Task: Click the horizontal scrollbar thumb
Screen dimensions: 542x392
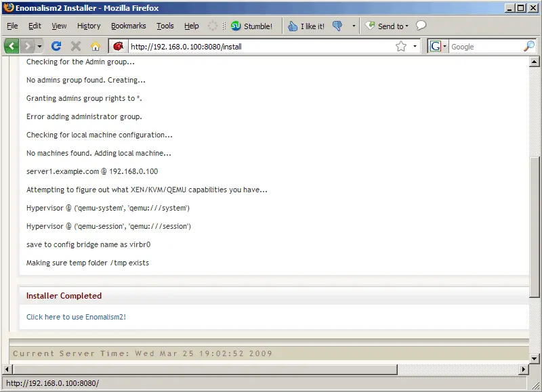Action: pyautogui.click(x=205, y=369)
